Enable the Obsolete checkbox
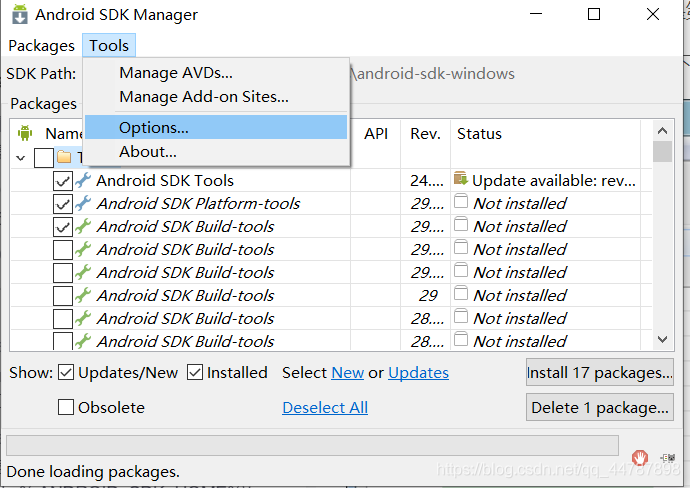This screenshot has width=690, height=488. (x=66, y=407)
